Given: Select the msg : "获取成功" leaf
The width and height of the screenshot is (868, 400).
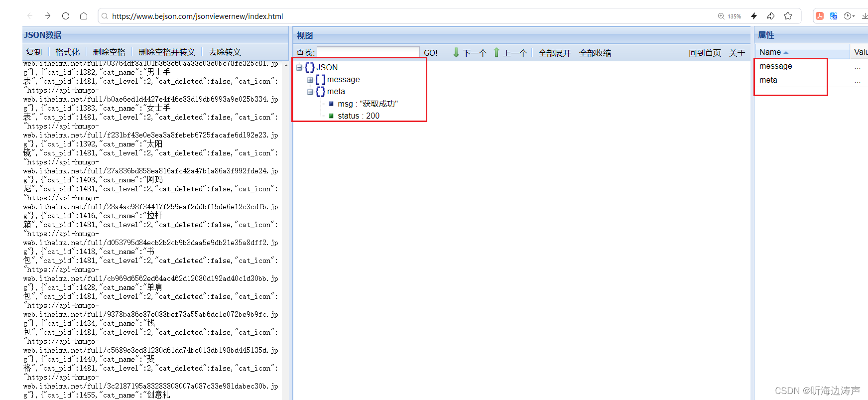Looking at the screenshot, I should click(x=368, y=104).
